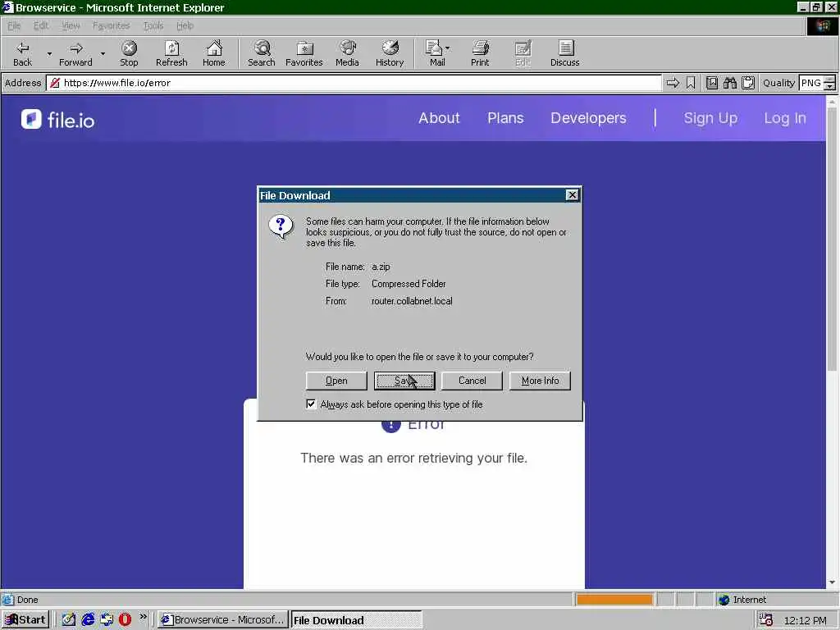Launch Internet Explorer from quick launch
840x630 pixels.
(87, 619)
